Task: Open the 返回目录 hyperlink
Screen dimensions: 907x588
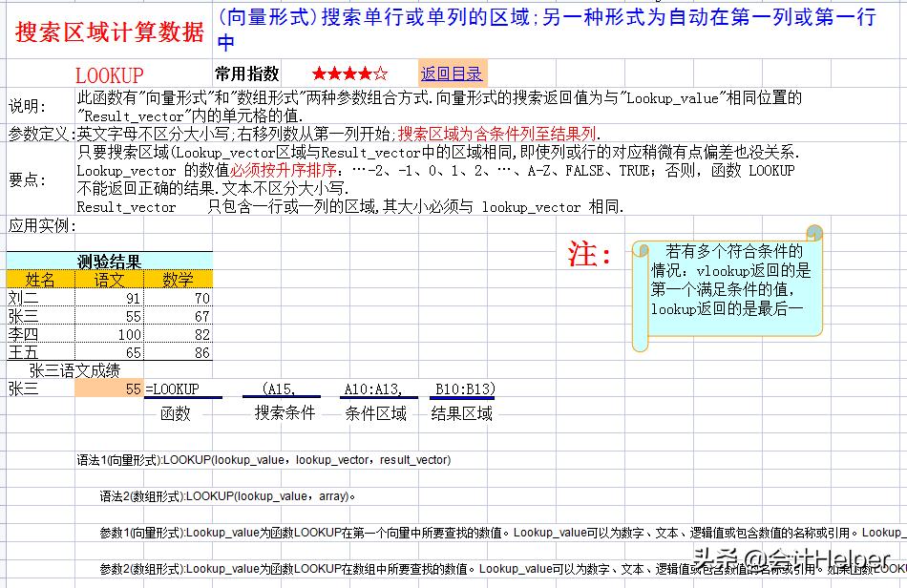Action: click(451, 73)
